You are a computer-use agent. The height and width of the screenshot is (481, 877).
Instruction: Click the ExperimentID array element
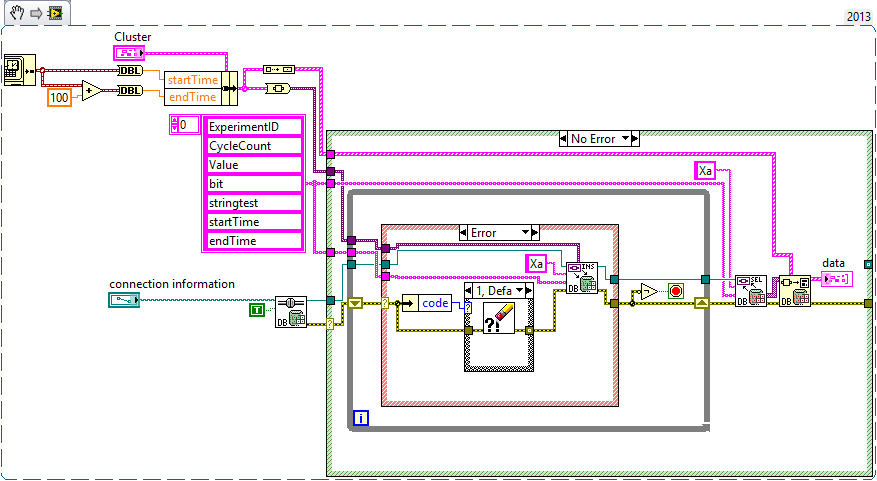(x=252, y=127)
